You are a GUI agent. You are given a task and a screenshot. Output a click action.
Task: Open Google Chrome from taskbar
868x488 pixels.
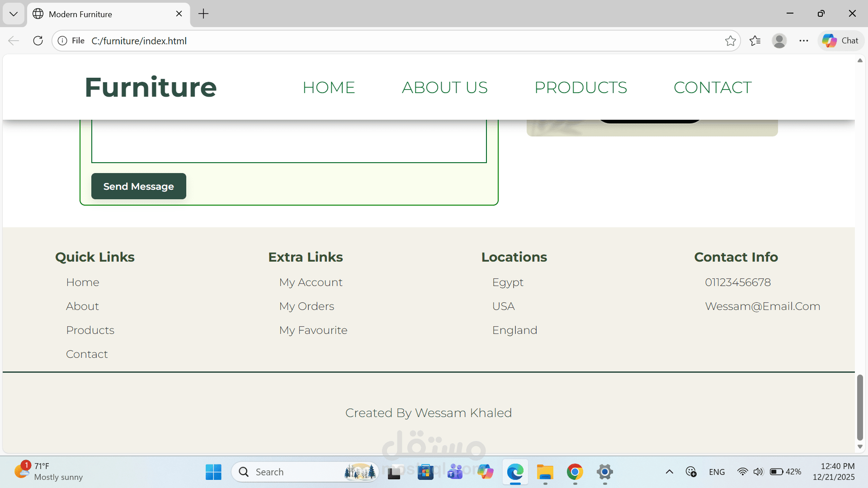[575, 472]
